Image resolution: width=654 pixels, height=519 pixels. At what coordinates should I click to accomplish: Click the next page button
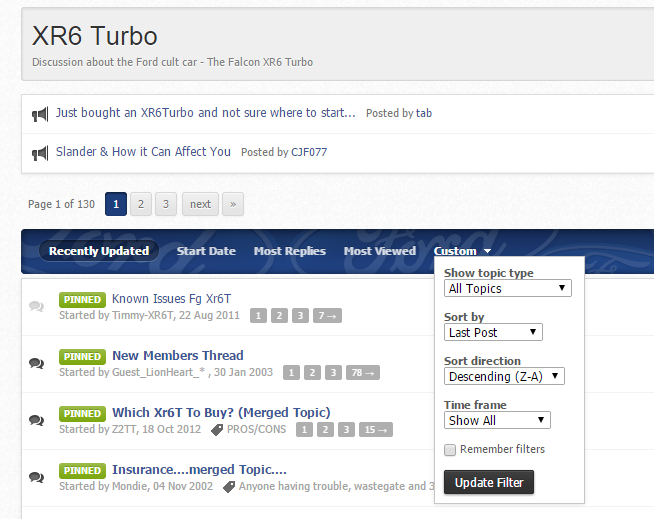[200, 204]
